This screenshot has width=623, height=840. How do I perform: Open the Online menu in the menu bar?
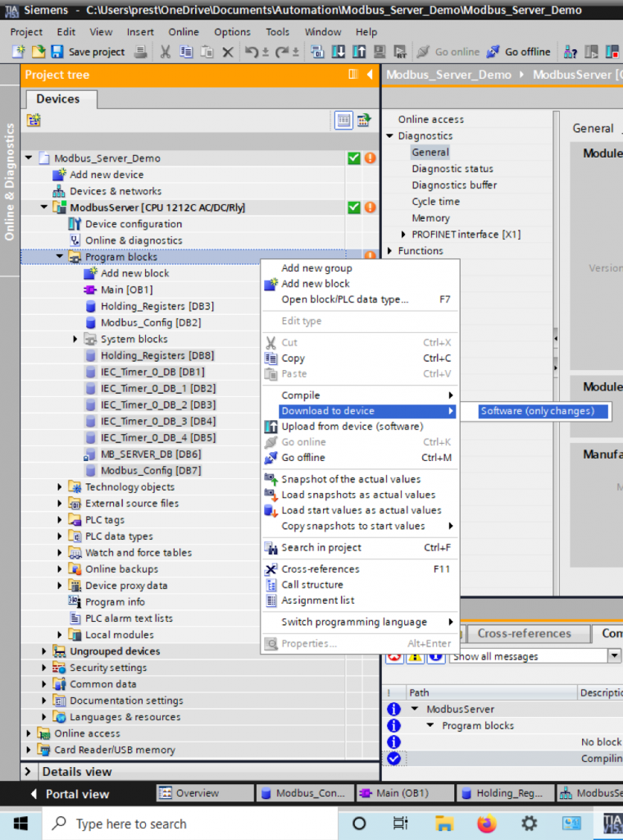pos(184,32)
